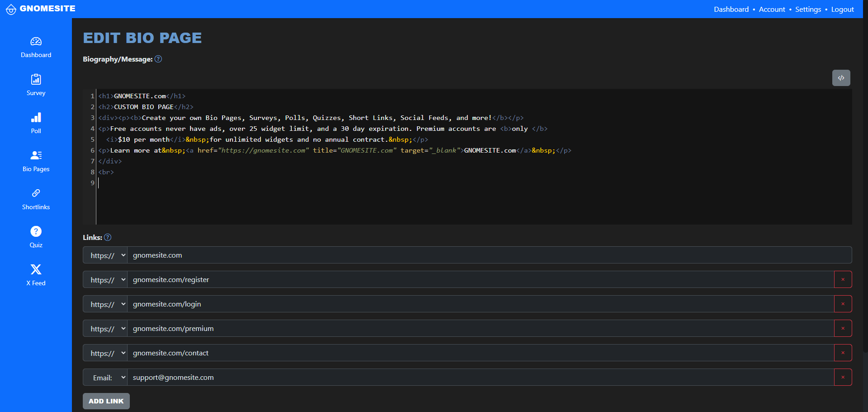The height and width of the screenshot is (412, 868).
Task: Click the GNOMESITE logo icon
Action: pyautogui.click(x=11, y=9)
